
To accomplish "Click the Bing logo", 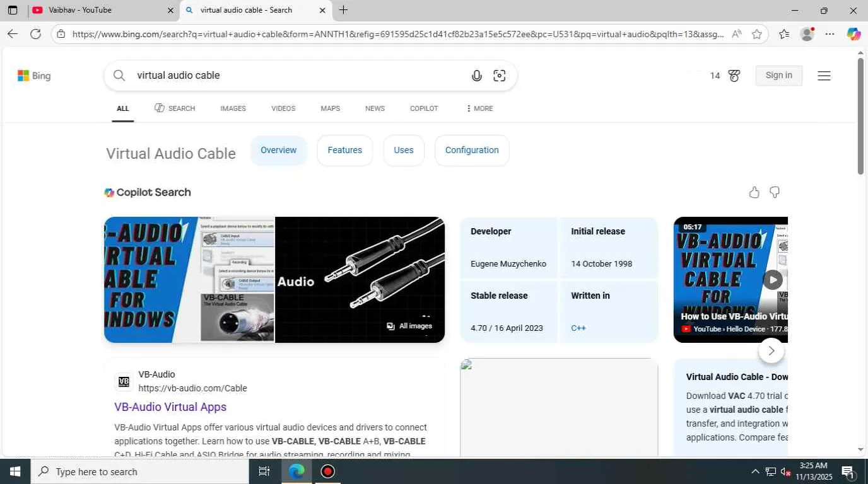I will coord(34,76).
